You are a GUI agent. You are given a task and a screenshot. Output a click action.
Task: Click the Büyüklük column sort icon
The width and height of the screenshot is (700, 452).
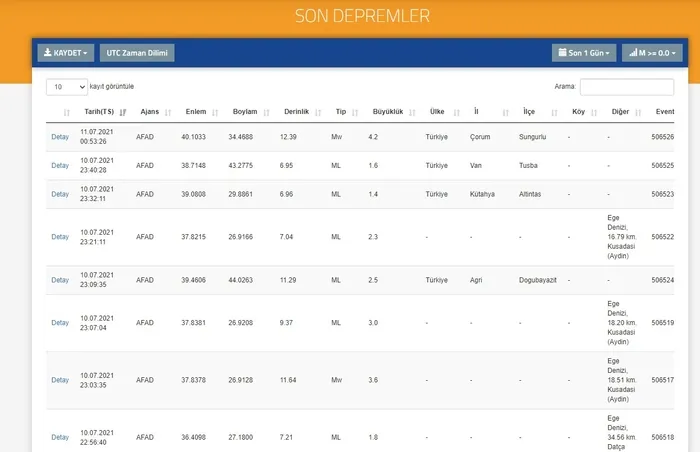tap(411, 112)
